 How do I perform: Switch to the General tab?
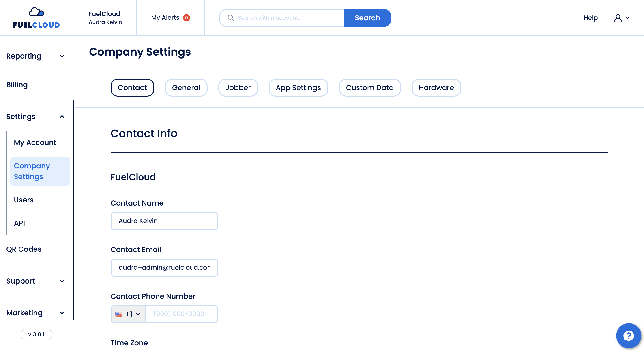[x=186, y=88]
